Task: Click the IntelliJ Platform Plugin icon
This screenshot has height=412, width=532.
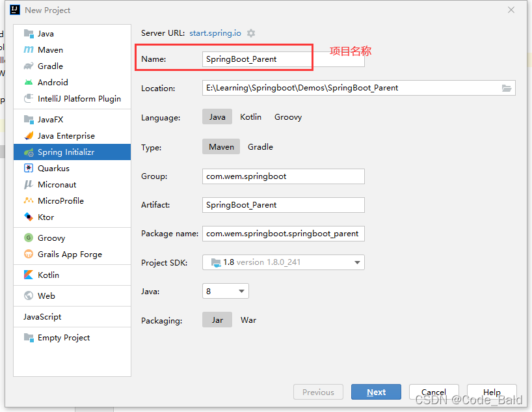Action: 29,99
